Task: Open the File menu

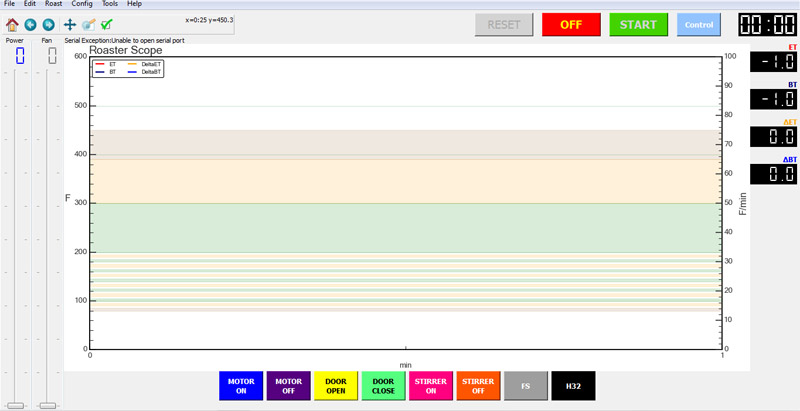Action: 9,4
